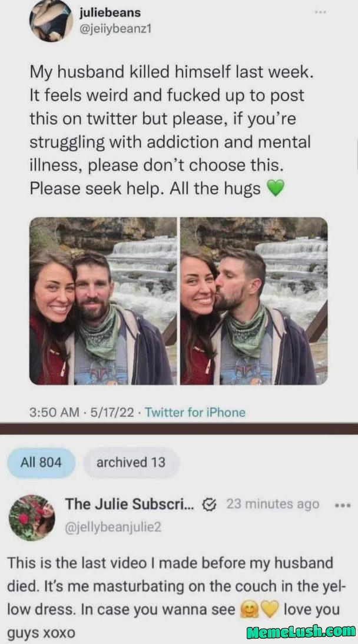The image size is (358, 644).
Task: Click the hugging face emoji in the post
Action: [250, 610]
